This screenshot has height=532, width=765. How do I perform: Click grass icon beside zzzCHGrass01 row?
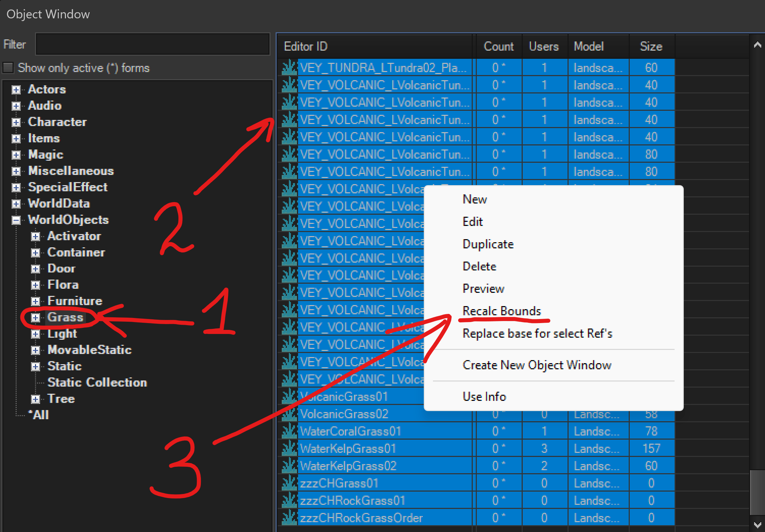tap(289, 483)
